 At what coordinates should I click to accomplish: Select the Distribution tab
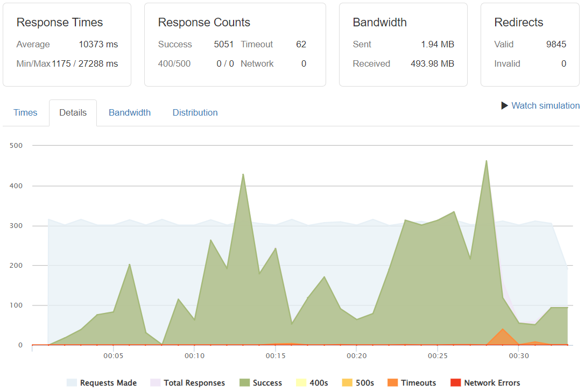(x=195, y=112)
